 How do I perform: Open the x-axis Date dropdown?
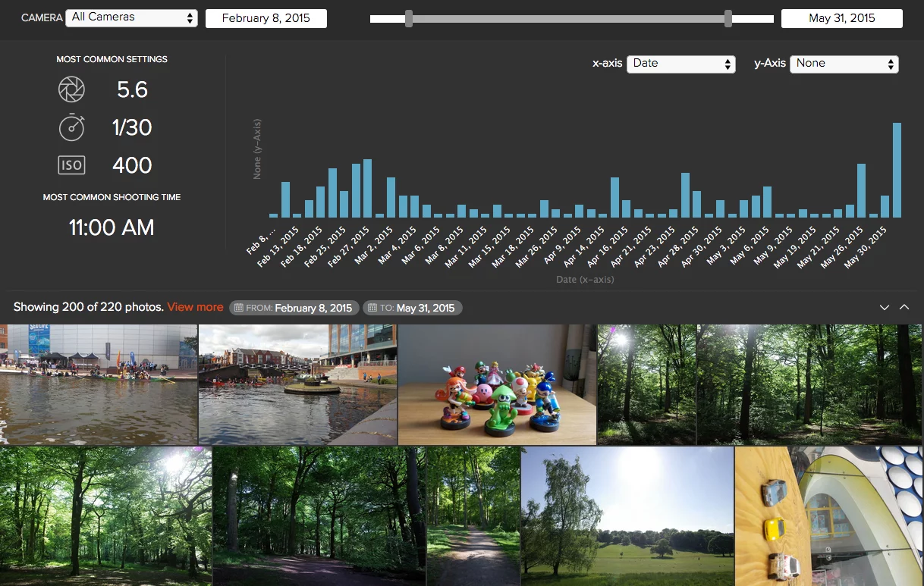click(x=680, y=64)
